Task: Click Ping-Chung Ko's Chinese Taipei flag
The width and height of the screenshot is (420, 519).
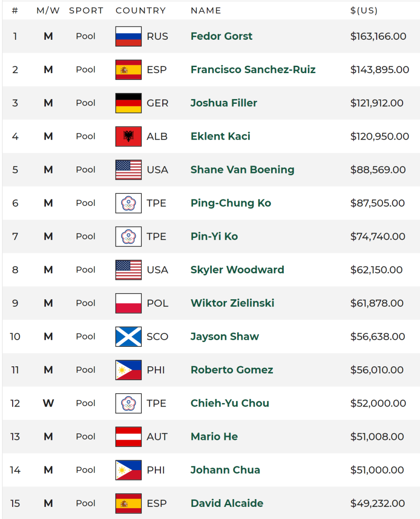Action: pos(128,203)
